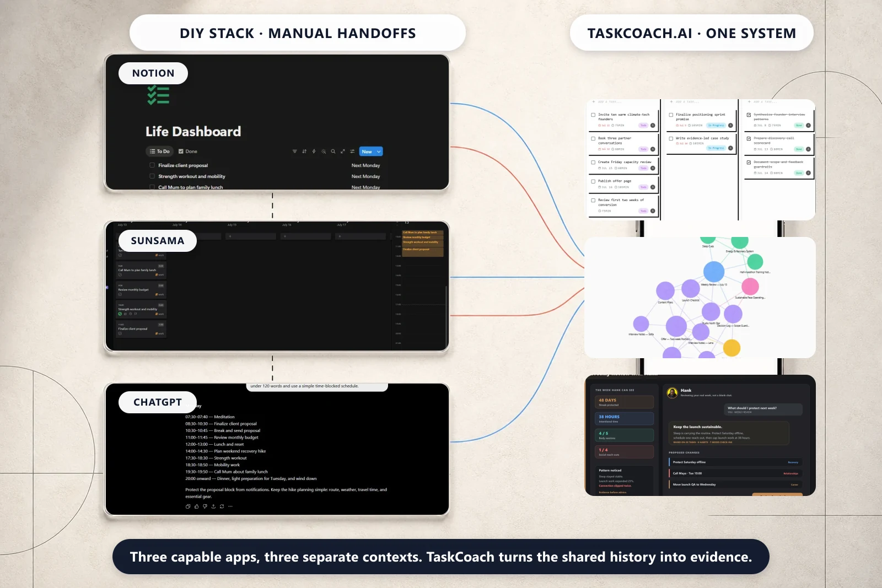Check Strength workout and mobility in Notion

pyautogui.click(x=152, y=176)
